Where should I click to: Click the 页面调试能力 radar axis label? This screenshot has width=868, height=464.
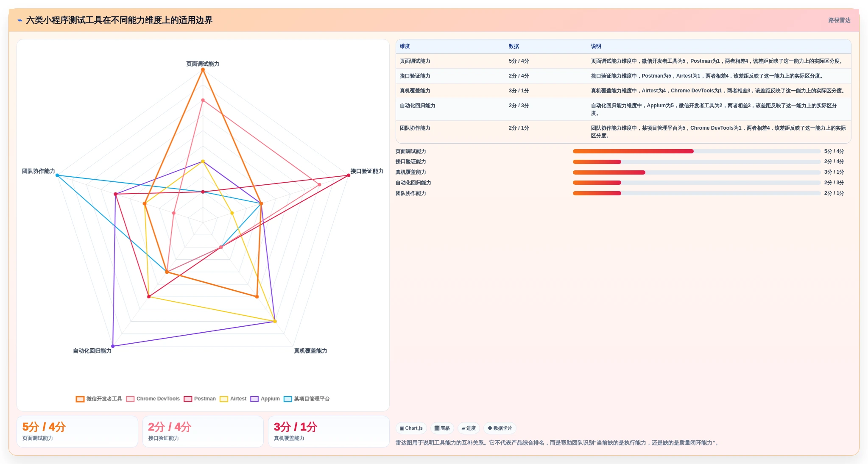203,64
